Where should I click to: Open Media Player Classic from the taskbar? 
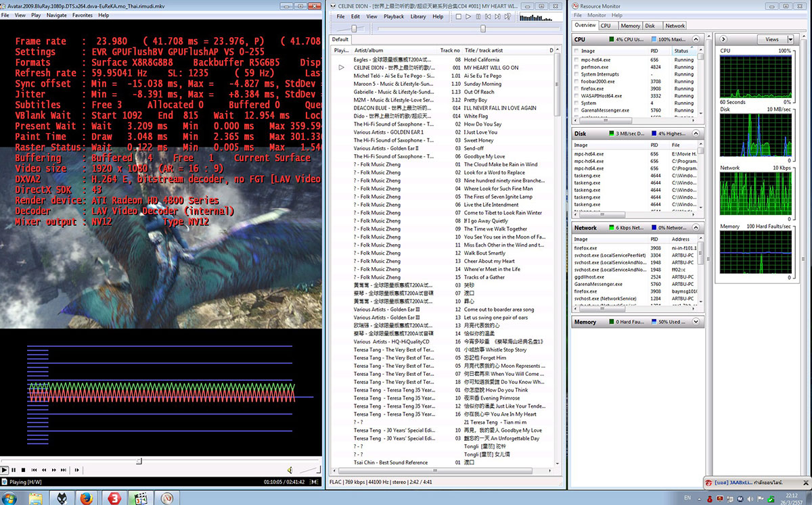tap(141, 500)
